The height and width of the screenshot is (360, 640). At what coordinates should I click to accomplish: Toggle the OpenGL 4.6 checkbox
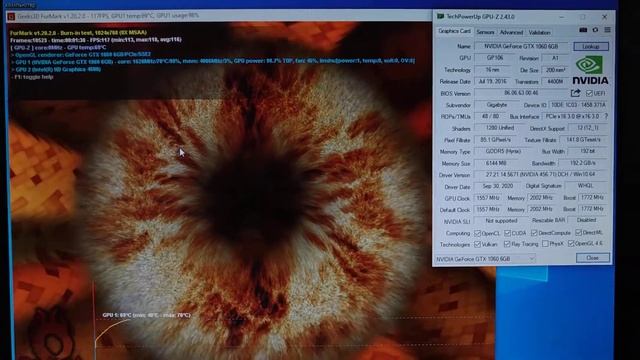click(571, 244)
